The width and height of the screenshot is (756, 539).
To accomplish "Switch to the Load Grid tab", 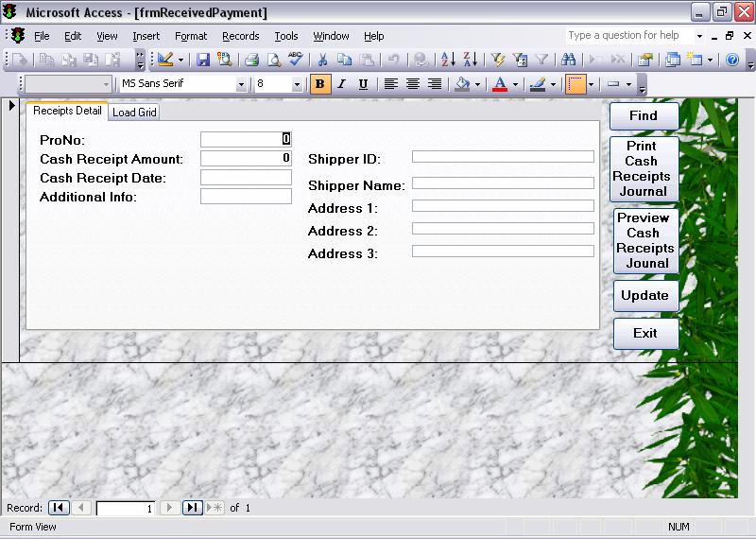I will 135,113.
